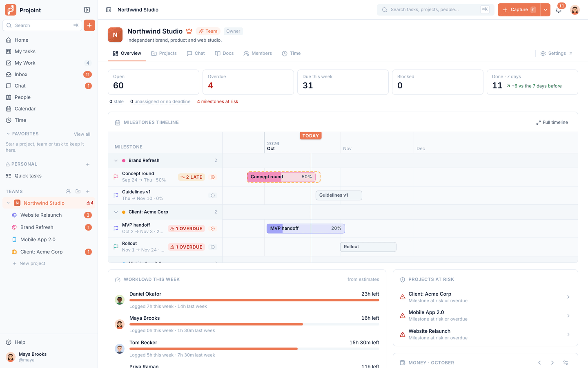
Task: Click the Teams members icon in the sidebar
Action: click(x=68, y=191)
